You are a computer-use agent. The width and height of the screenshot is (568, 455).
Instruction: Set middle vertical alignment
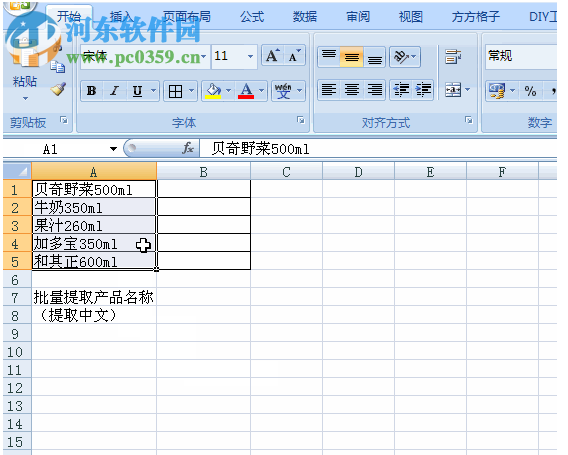point(351,57)
